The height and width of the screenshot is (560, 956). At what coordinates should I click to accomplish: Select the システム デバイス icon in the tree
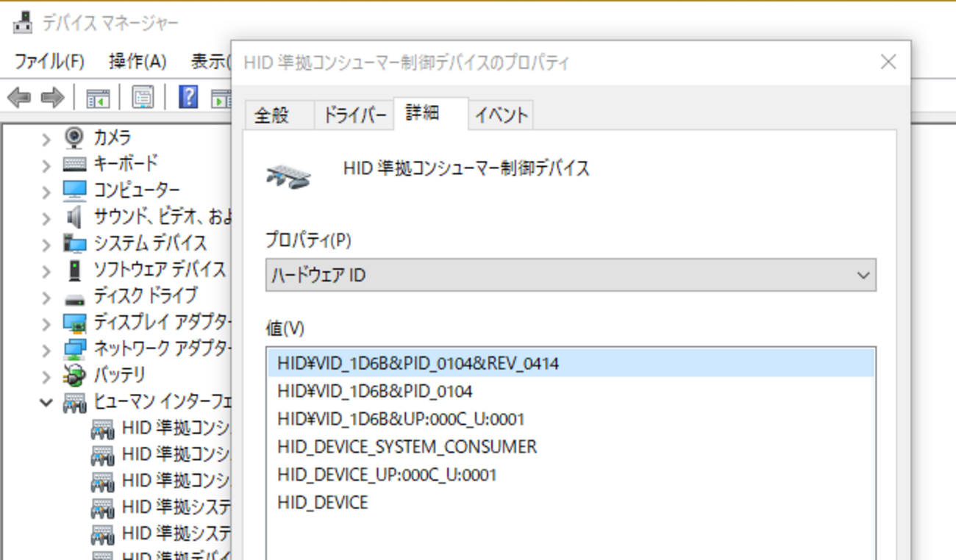[x=74, y=243]
